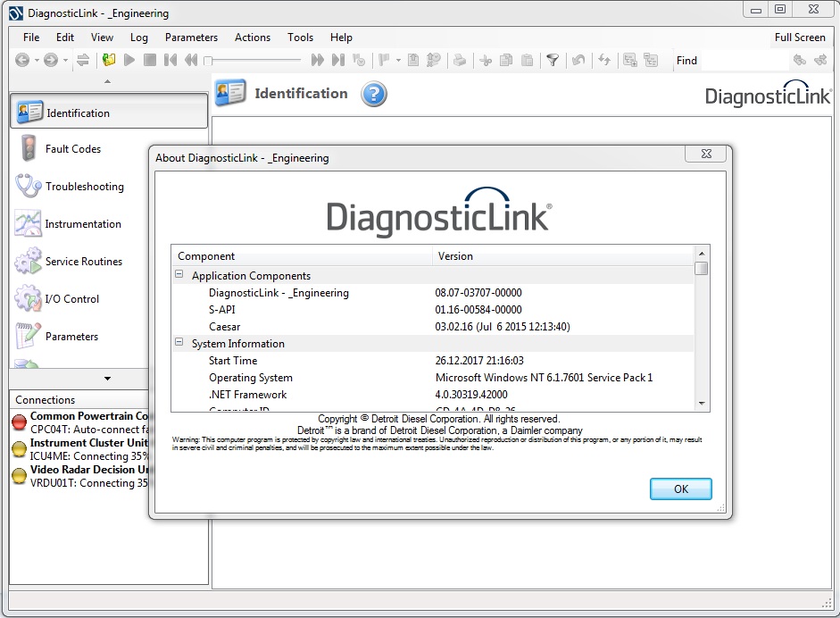Image resolution: width=840 pixels, height=618 pixels.
Task: Click the About list scrollbar thumb
Action: pyautogui.click(x=702, y=268)
